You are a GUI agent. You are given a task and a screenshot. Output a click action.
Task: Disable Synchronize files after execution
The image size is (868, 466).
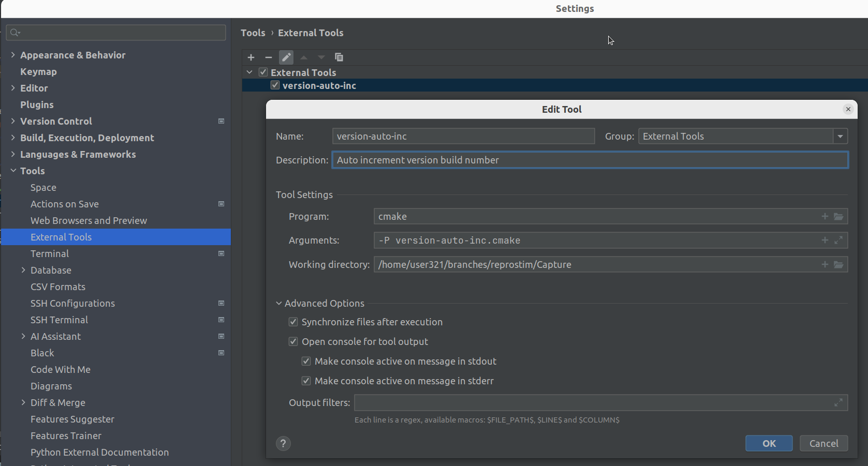(x=293, y=322)
